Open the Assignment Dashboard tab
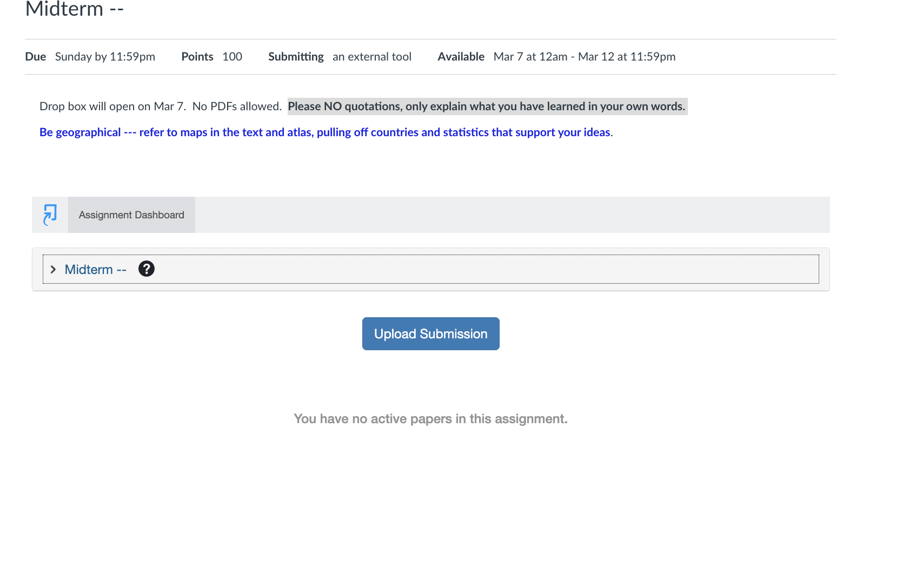Image resolution: width=916 pixels, height=588 pixels. [x=131, y=215]
